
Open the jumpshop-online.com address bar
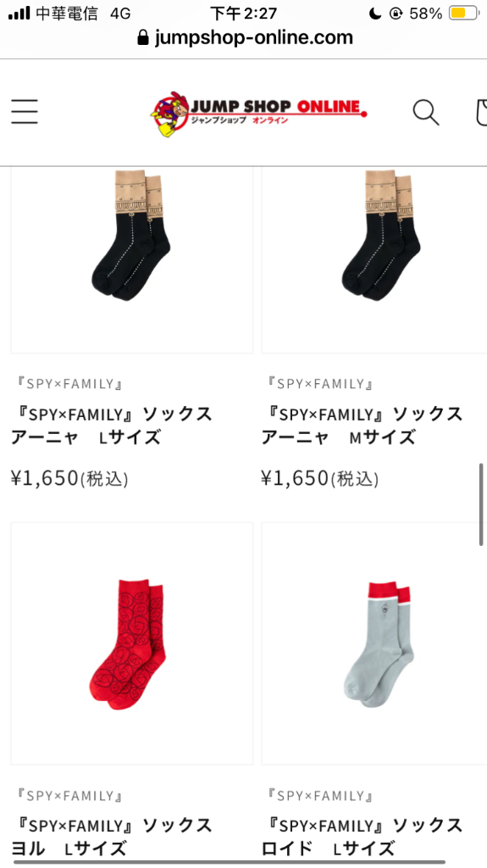tap(245, 37)
